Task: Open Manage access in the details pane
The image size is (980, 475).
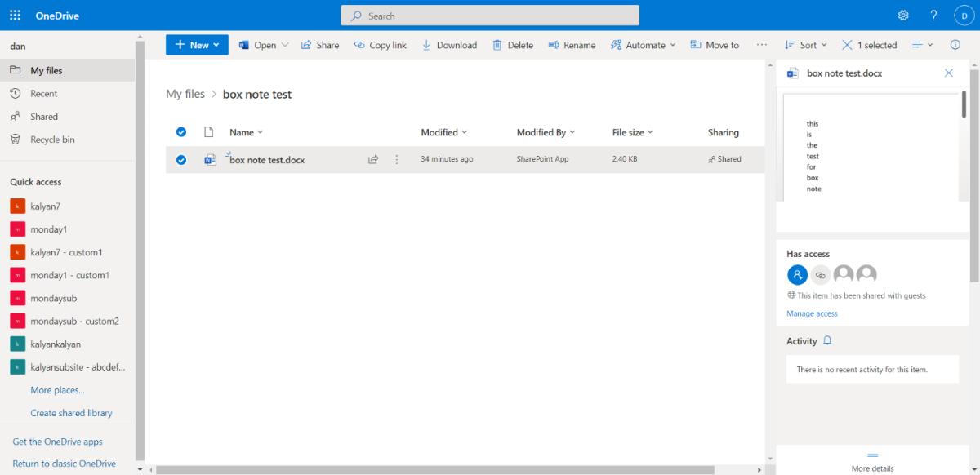Action: point(812,313)
